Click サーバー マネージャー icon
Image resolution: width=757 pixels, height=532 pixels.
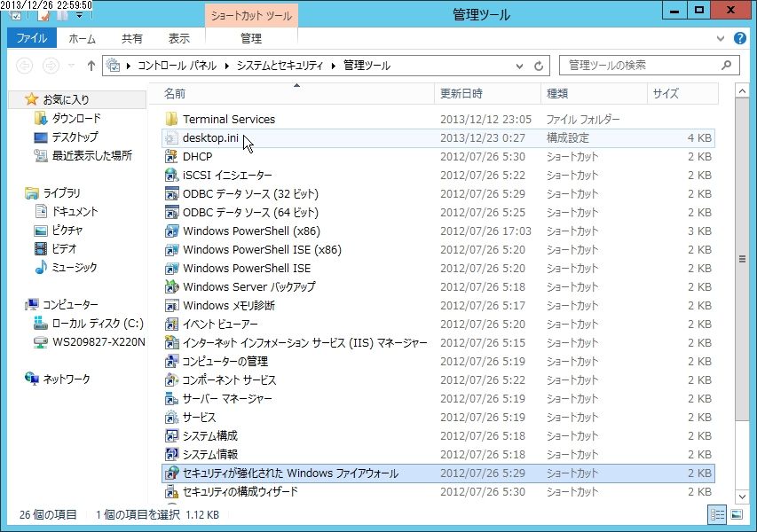171,399
